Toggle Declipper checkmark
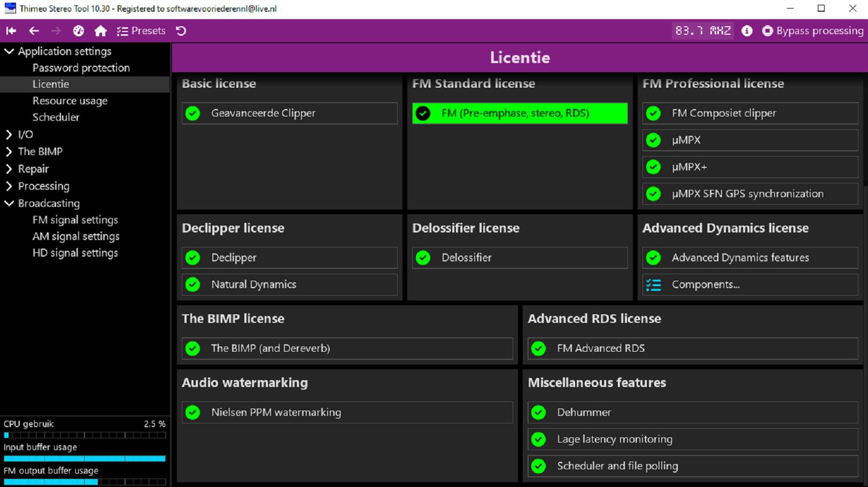868x487 pixels. pyautogui.click(x=193, y=258)
